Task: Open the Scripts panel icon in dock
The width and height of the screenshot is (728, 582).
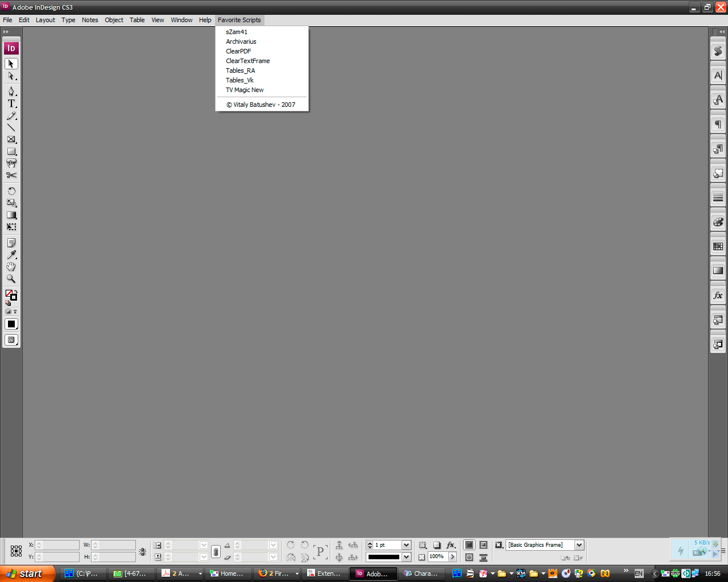Action: (x=718, y=51)
